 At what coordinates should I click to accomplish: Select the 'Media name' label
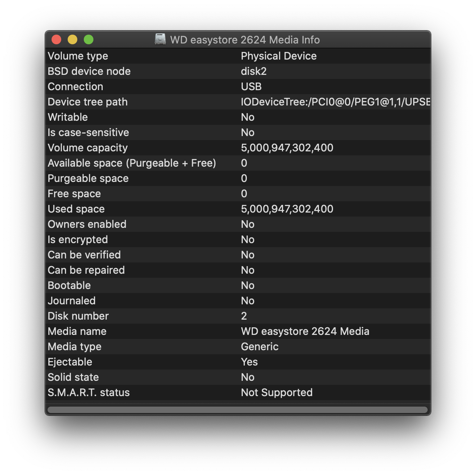coord(77,331)
